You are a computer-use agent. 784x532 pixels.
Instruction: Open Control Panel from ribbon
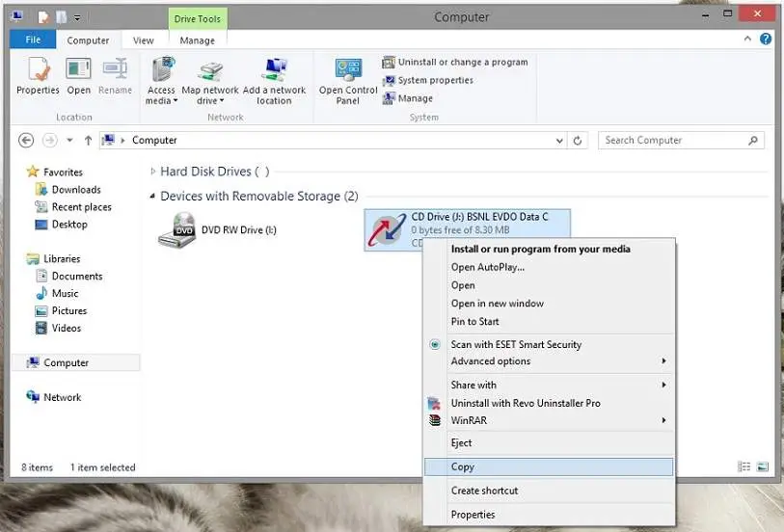coord(348,80)
